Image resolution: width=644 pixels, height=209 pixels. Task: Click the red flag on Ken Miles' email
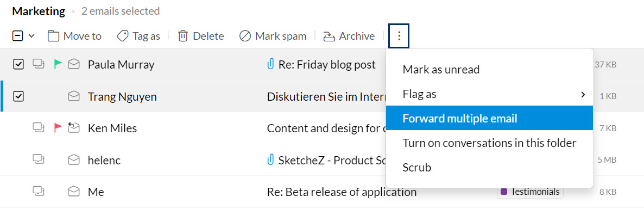click(58, 128)
